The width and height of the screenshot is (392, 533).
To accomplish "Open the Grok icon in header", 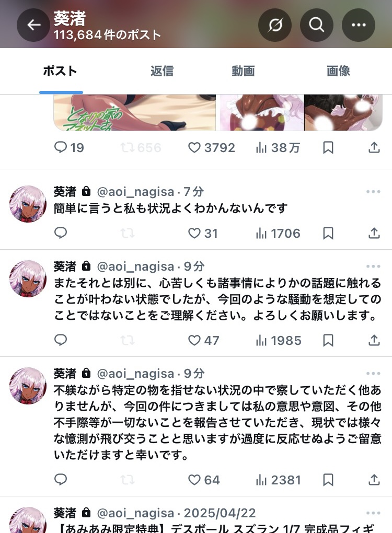I will pos(275,25).
